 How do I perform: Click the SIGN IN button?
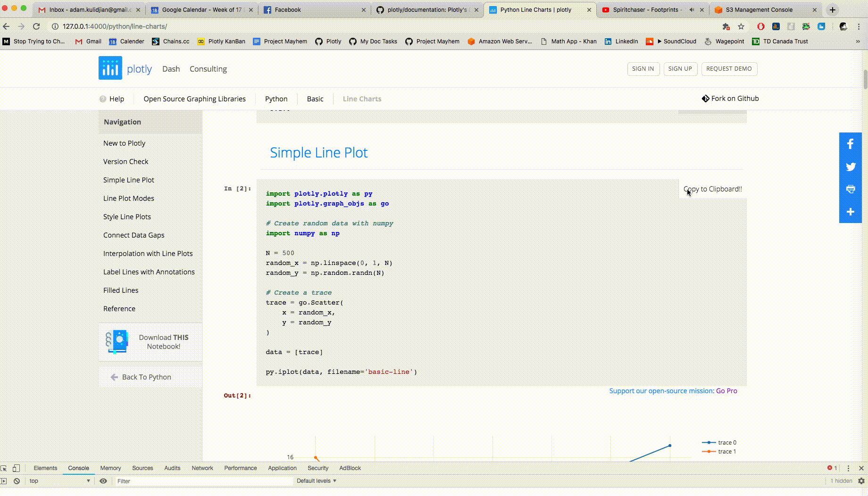[643, 69]
